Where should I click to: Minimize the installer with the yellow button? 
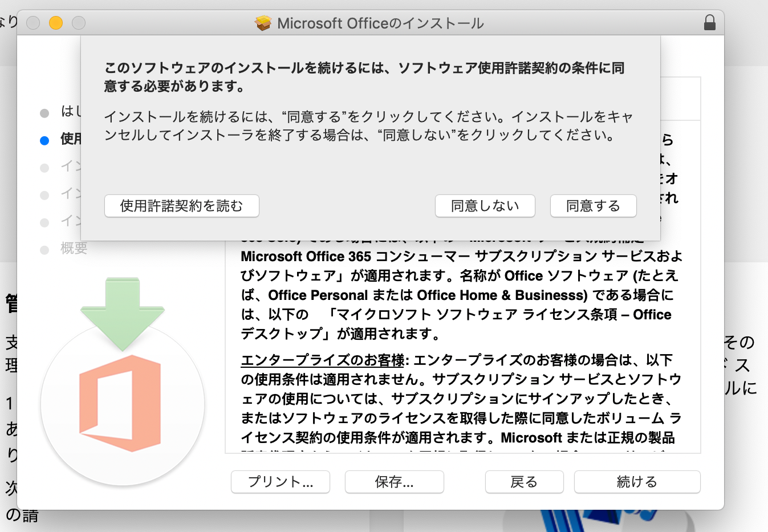point(56,23)
